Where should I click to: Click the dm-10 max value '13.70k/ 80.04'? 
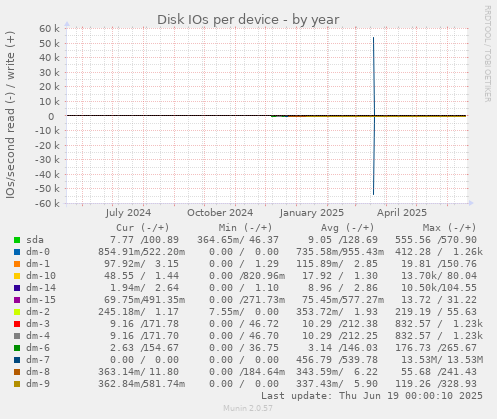pyautogui.click(x=439, y=276)
